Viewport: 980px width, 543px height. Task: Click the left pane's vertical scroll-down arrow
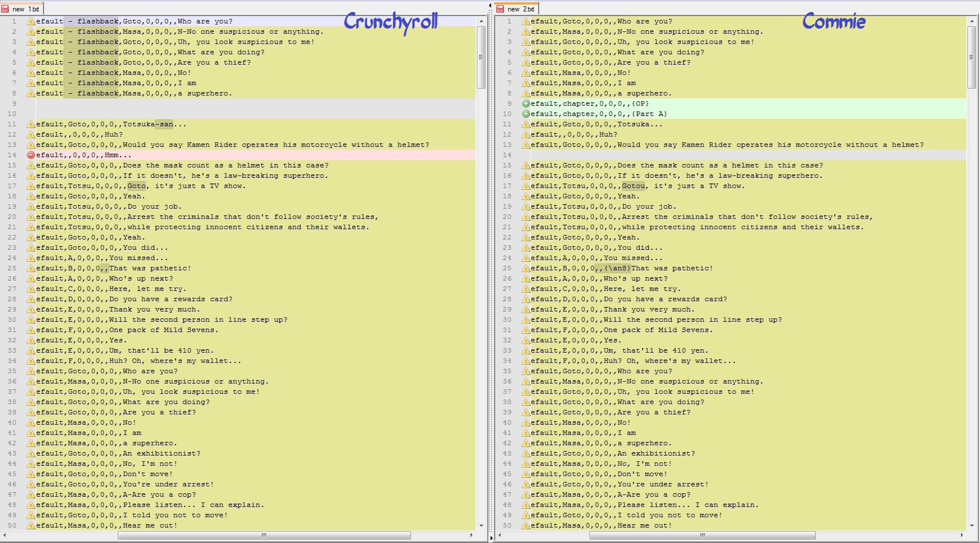pyautogui.click(x=481, y=525)
